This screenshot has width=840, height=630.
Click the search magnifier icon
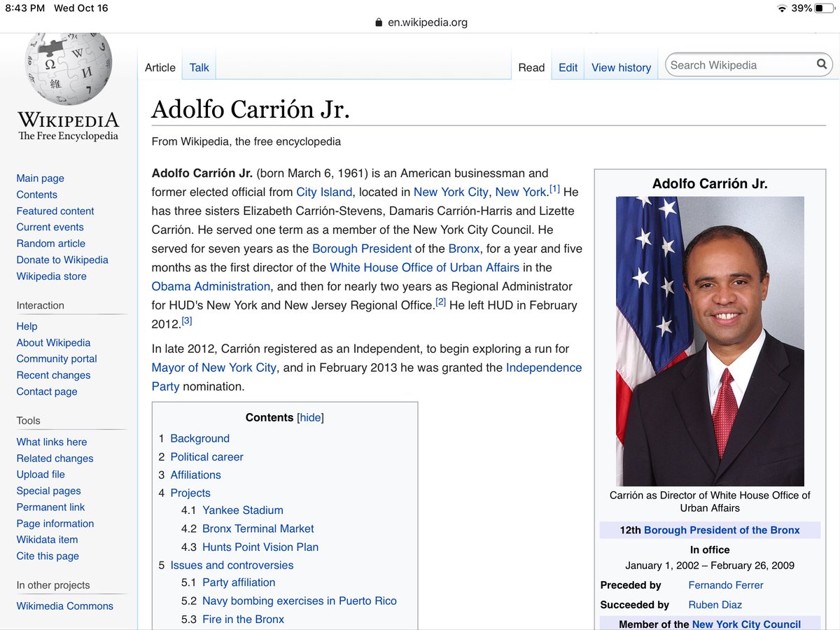point(822,64)
